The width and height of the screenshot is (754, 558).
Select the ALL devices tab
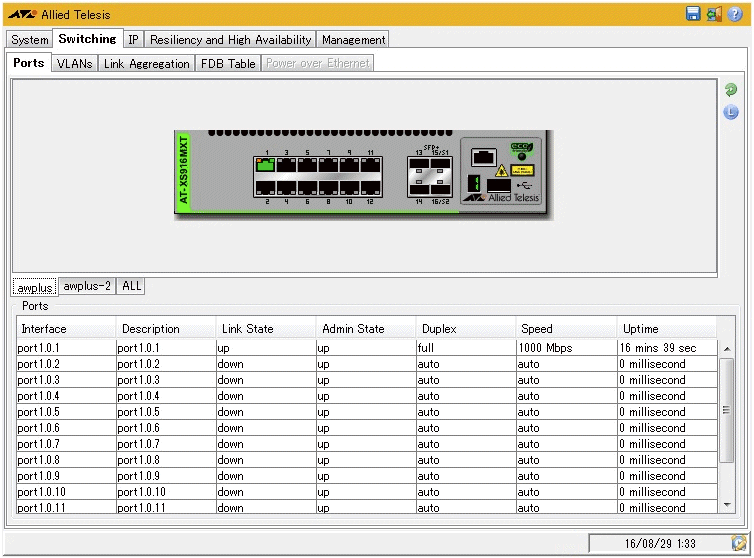132,286
